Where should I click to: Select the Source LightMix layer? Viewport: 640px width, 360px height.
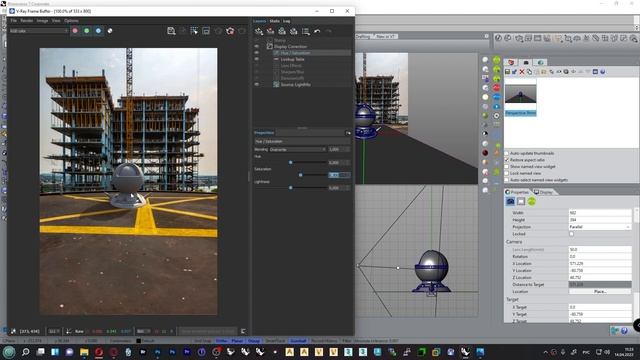pyautogui.click(x=296, y=84)
